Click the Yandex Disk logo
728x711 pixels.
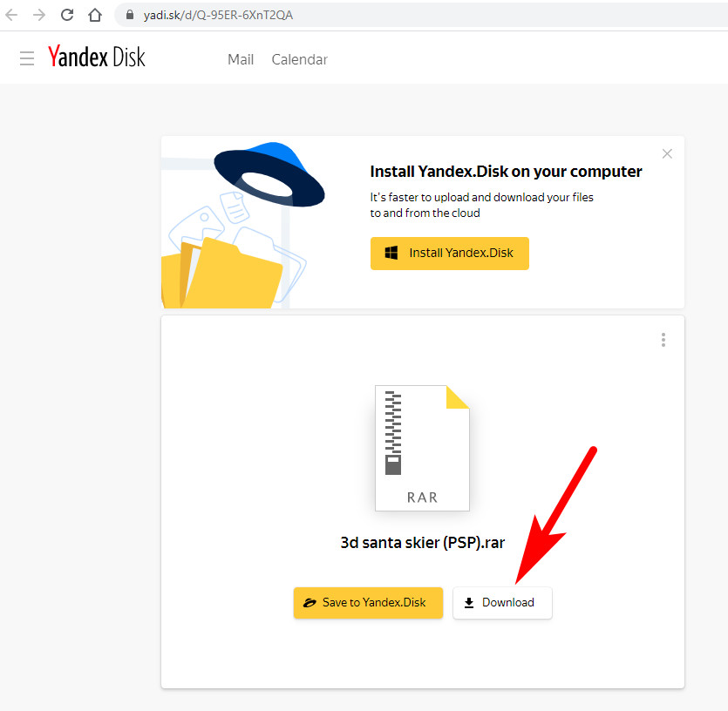(97, 57)
